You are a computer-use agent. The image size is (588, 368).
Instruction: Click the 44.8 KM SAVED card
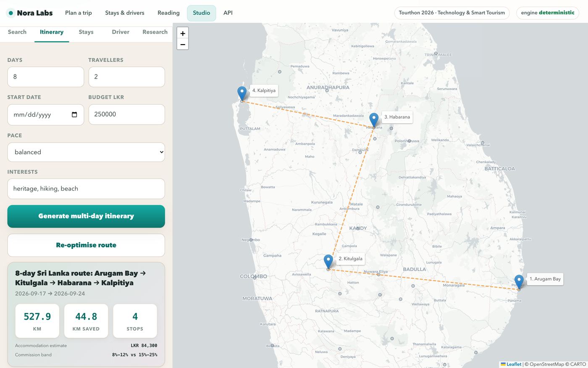[x=86, y=321]
